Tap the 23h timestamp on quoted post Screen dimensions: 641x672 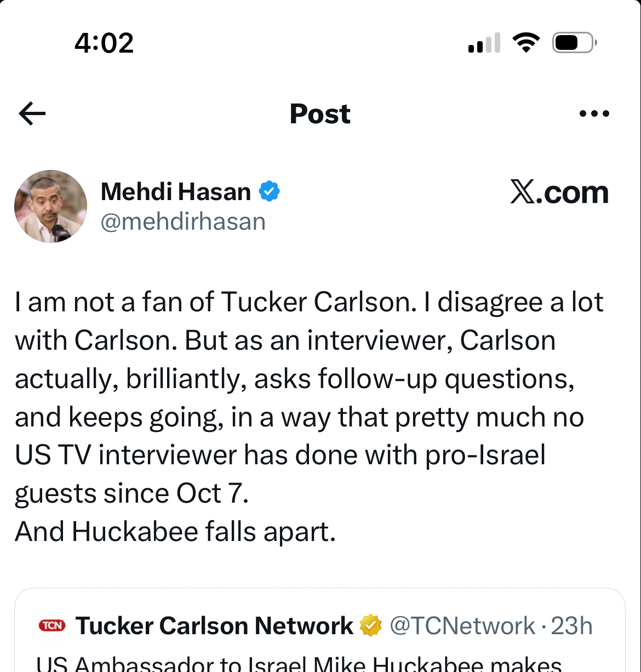click(x=571, y=626)
